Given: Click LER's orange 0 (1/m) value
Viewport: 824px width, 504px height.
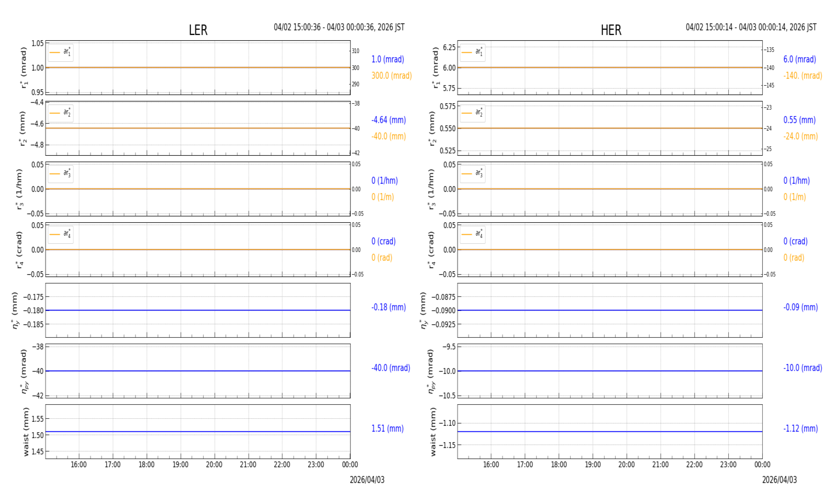Looking at the screenshot, I should 383,197.
